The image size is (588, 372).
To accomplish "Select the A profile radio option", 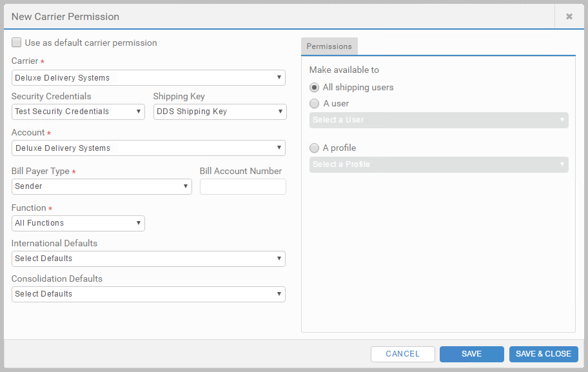I will point(314,148).
